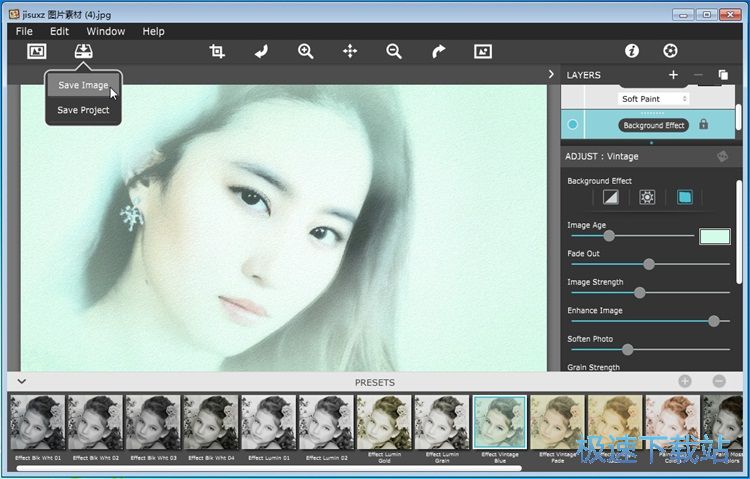Screen dimensions: 750x479
Task: Collapse the Presets panel with chevron
Action: pos(21,382)
